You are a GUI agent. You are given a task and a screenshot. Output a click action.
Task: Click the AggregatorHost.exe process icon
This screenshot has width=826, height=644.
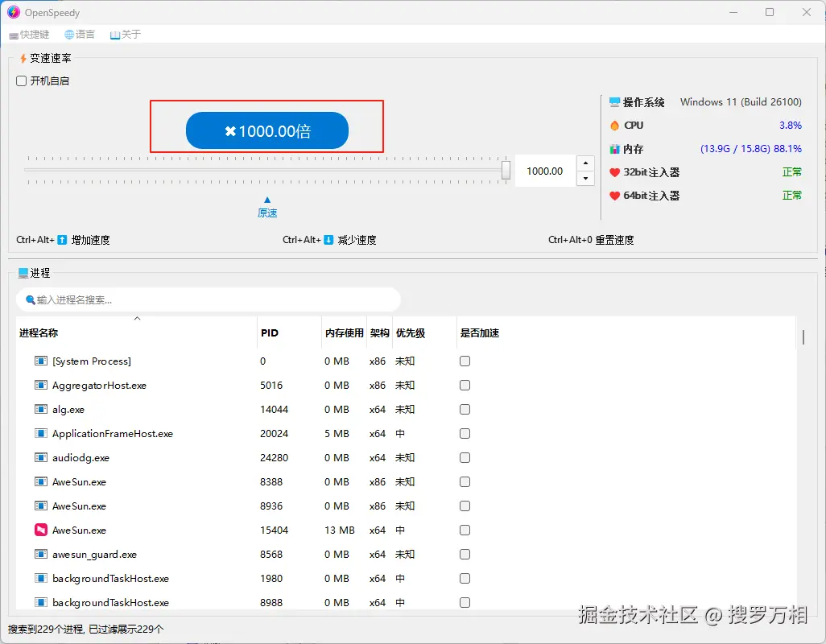click(x=40, y=386)
